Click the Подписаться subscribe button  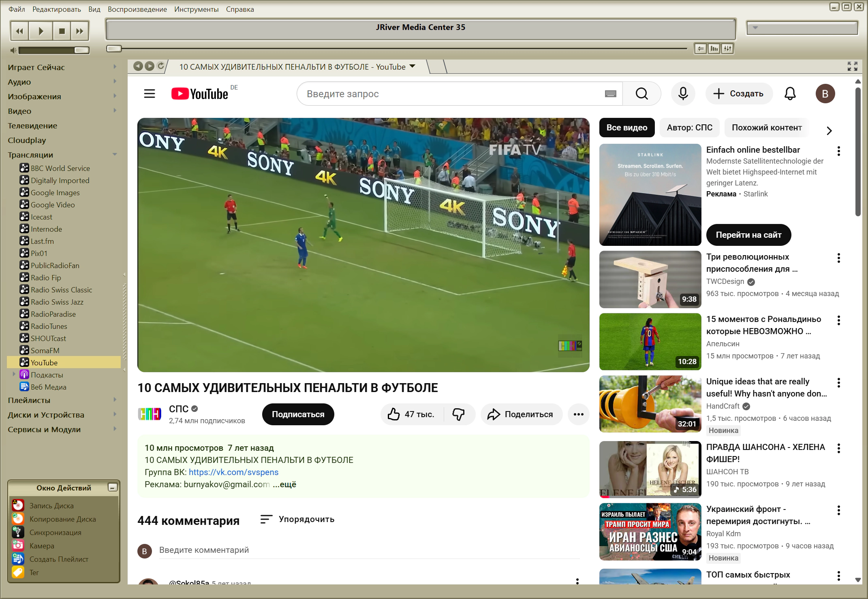pos(298,414)
